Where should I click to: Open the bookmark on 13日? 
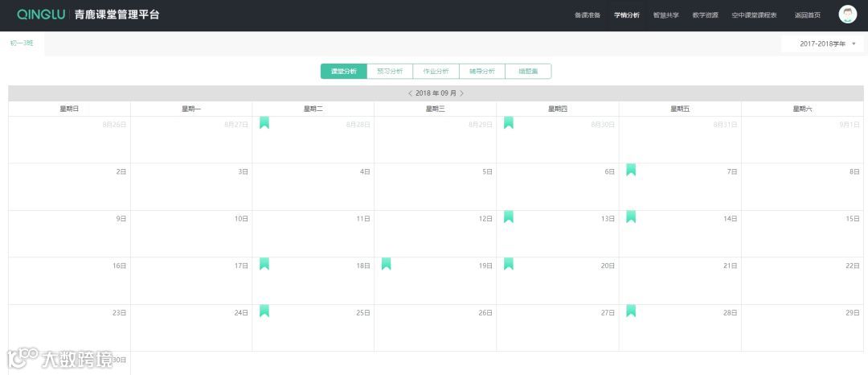508,216
